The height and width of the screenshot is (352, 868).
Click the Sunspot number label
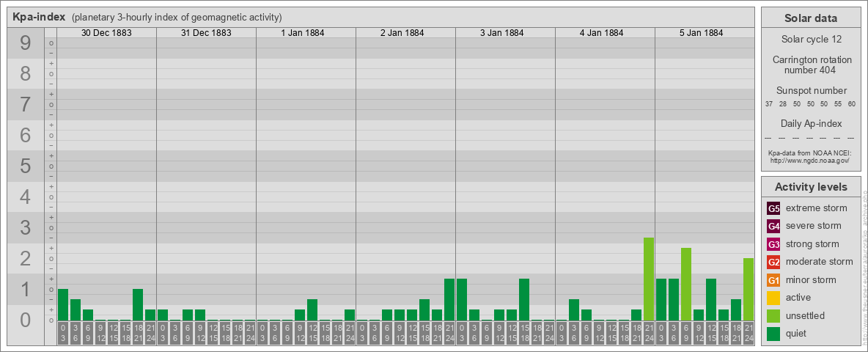[x=811, y=90]
